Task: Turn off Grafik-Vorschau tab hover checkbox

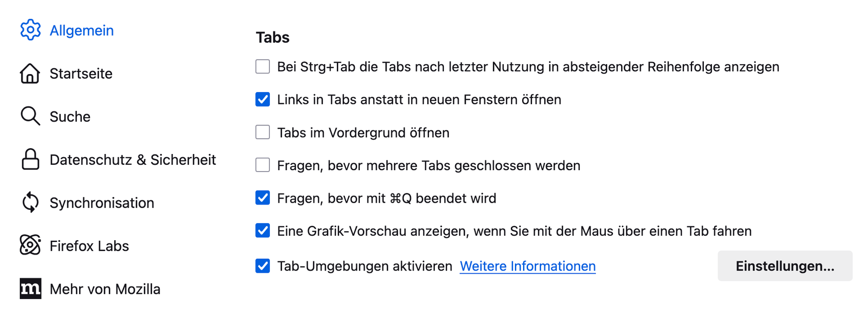Action: pos(263,231)
